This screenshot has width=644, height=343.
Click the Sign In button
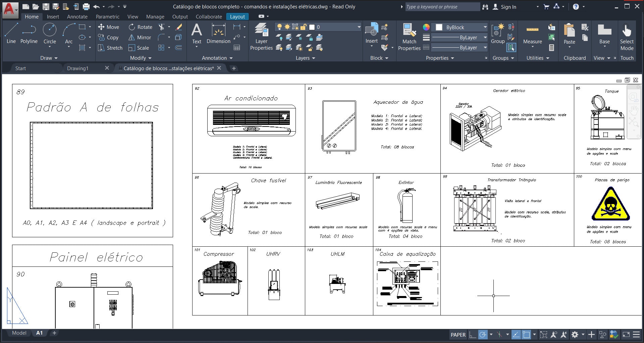coord(507,6)
